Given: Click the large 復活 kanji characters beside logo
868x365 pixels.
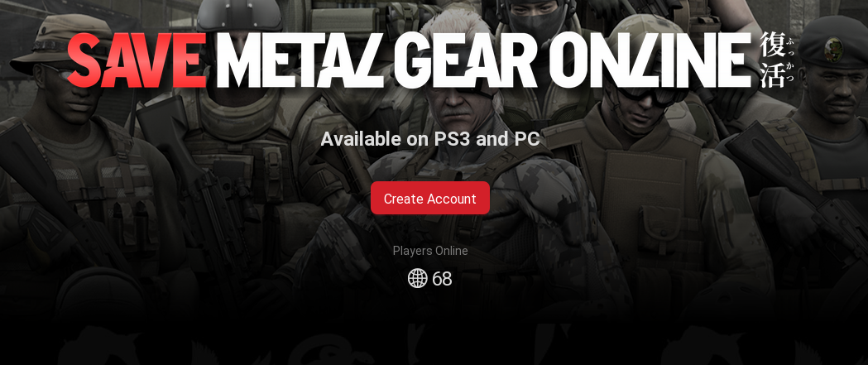Looking at the screenshot, I should pos(772,60).
